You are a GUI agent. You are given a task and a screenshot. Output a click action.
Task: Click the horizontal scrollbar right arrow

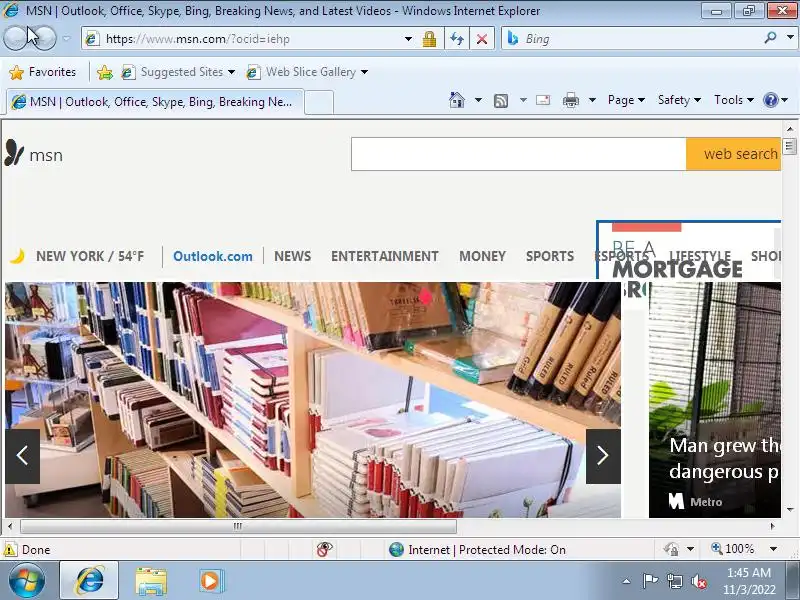click(x=772, y=526)
